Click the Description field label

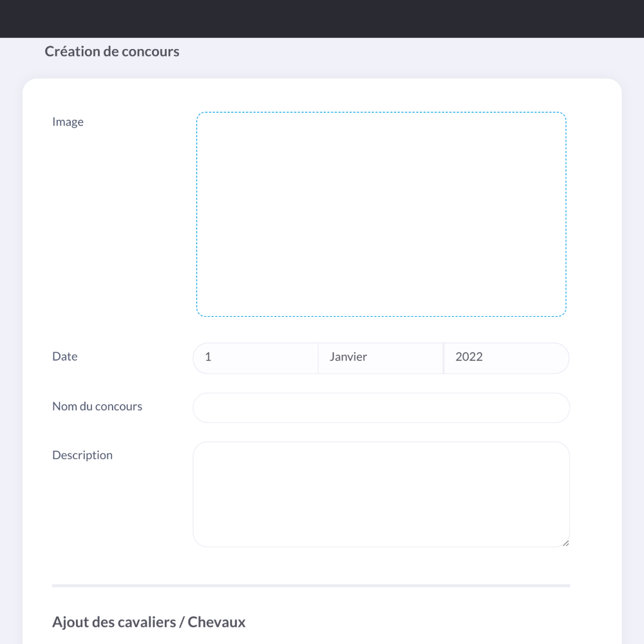pos(82,455)
